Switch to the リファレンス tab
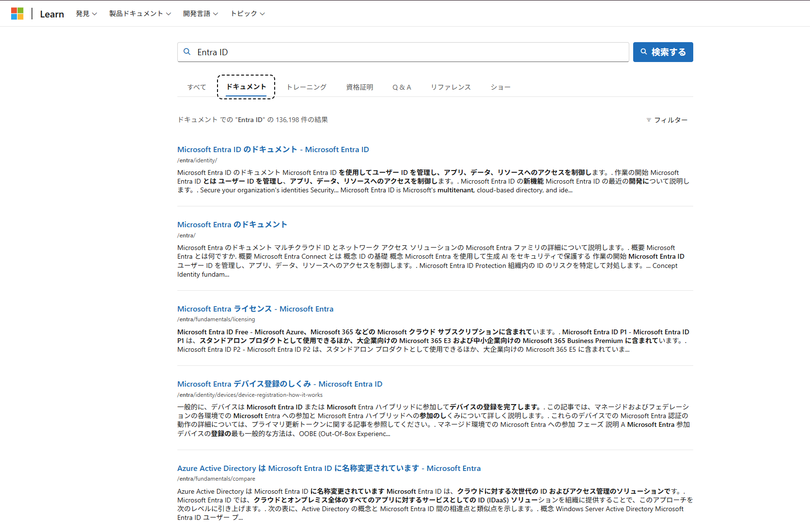The height and width of the screenshot is (532, 810). (451, 87)
